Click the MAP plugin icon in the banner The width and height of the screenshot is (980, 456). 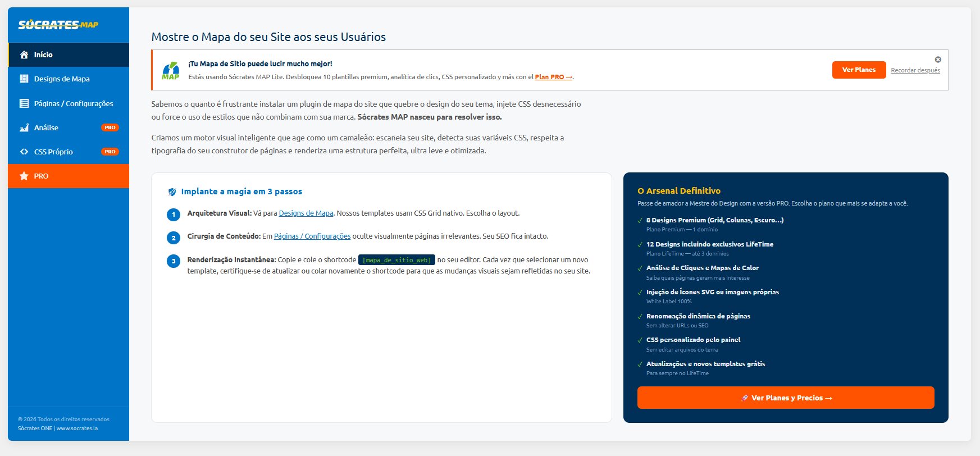tap(171, 70)
